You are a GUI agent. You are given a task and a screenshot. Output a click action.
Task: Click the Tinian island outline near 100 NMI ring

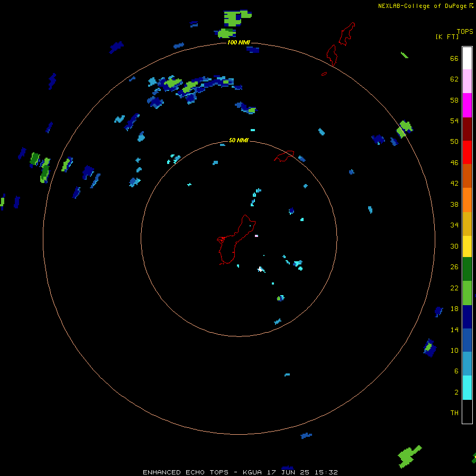click(332, 55)
